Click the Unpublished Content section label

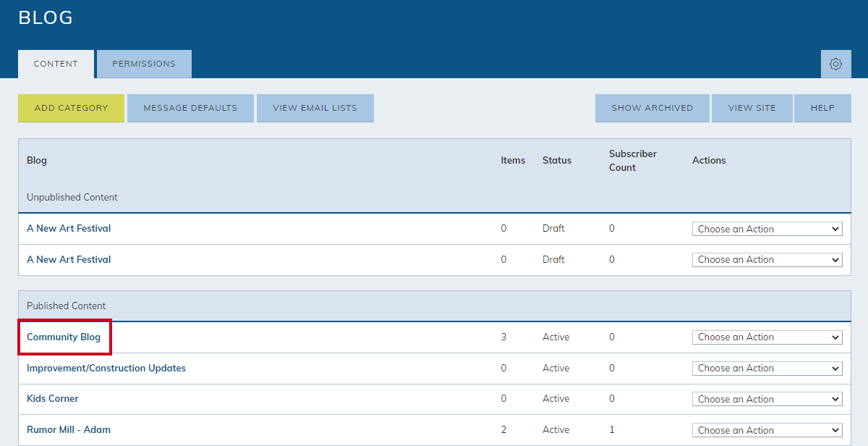72,197
